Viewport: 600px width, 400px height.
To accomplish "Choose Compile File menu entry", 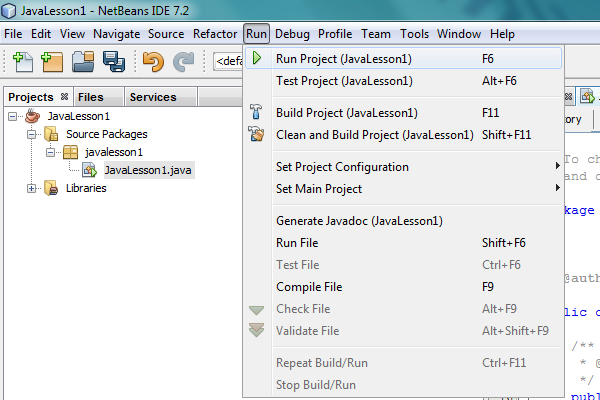I will tap(404, 286).
